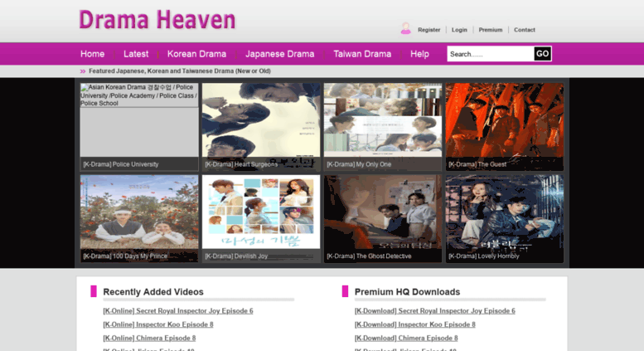Viewport: 644px width, 351px height.
Task: Open [K-Online] Inspector Koo Episode 8
Action: pos(158,324)
